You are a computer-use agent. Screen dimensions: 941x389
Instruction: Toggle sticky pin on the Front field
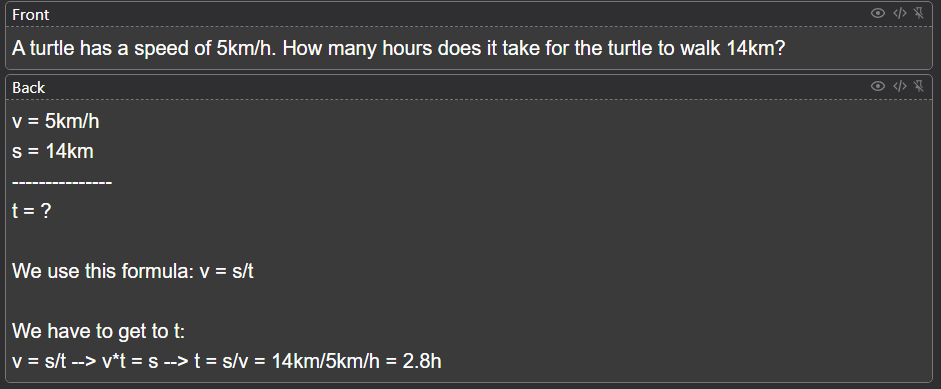coord(918,13)
